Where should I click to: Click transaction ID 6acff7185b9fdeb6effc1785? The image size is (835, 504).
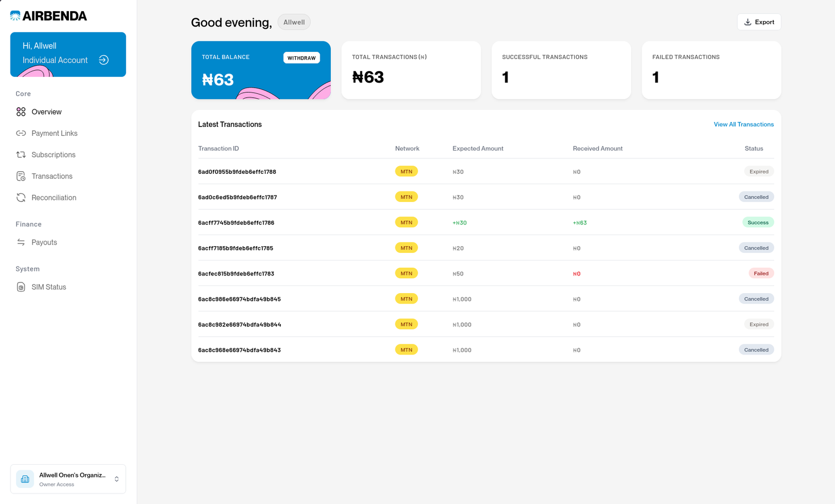pyautogui.click(x=236, y=248)
